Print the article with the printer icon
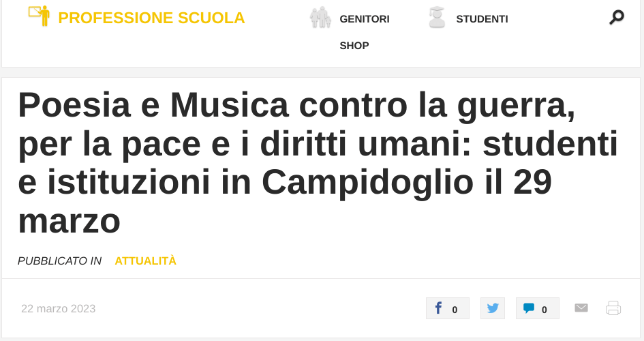Screen dimensions: 644x341 (613, 308)
